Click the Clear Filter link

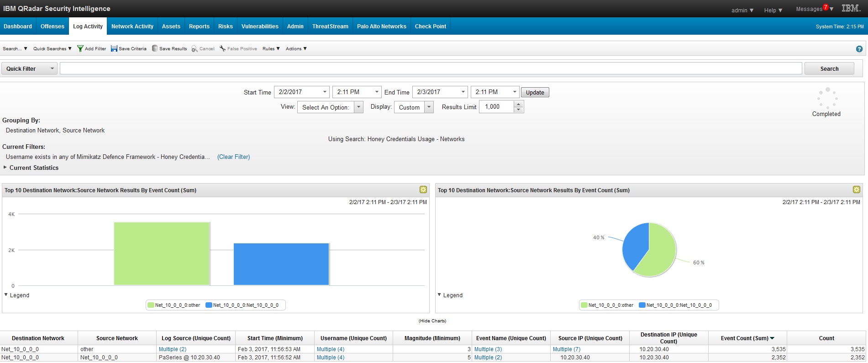coord(233,157)
